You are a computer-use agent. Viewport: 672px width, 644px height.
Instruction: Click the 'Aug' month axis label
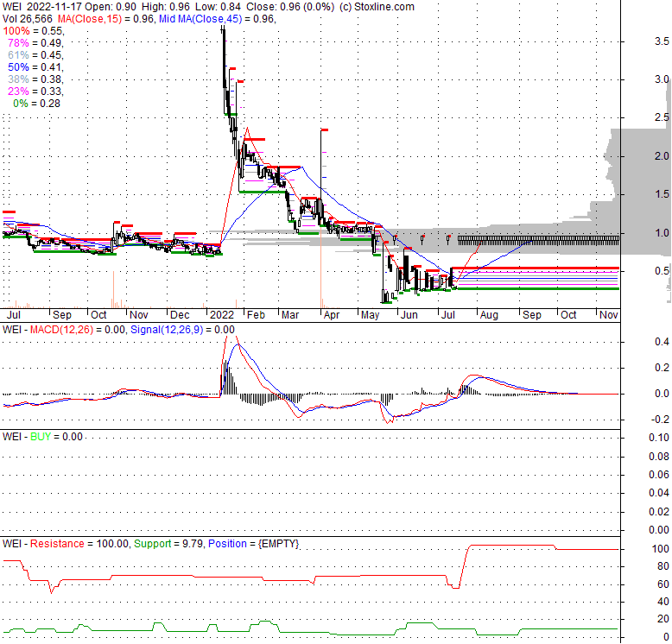point(489,315)
